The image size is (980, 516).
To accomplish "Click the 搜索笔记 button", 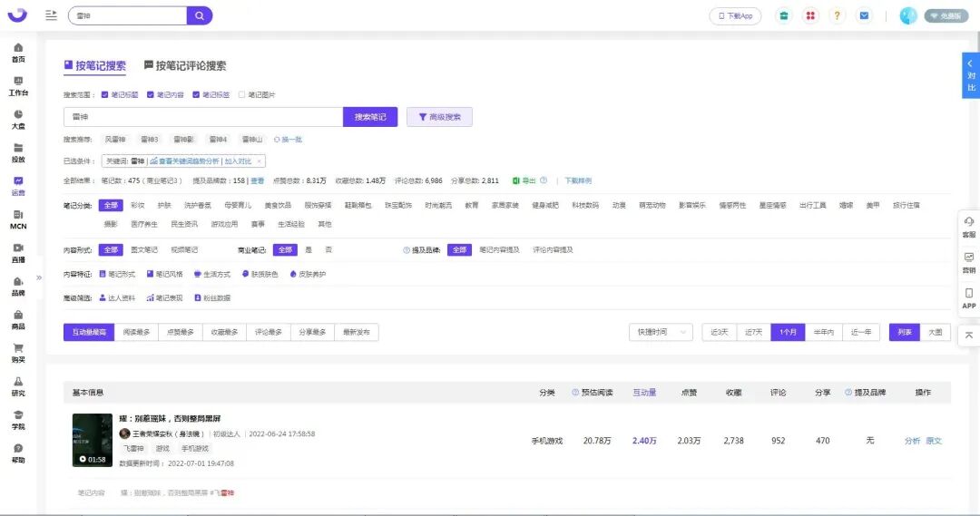I will click(370, 117).
